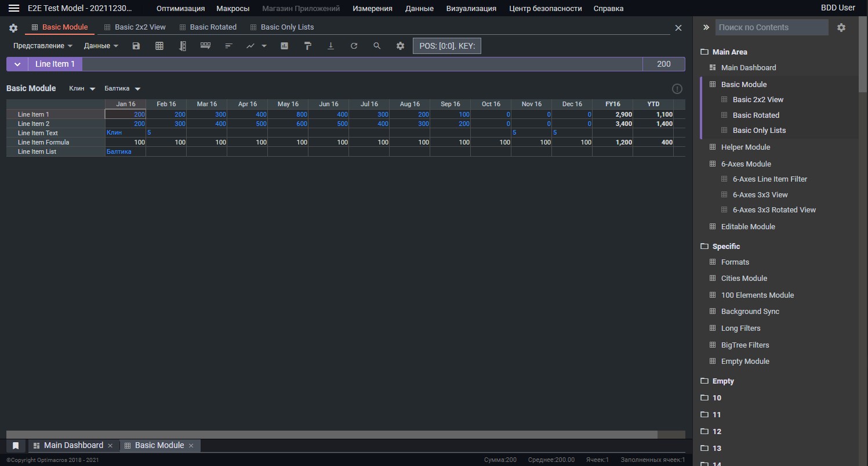Image resolution: width=868 pixels, height=466 pixels.
Task: Click the format painter icon
Action: point(308,46)
